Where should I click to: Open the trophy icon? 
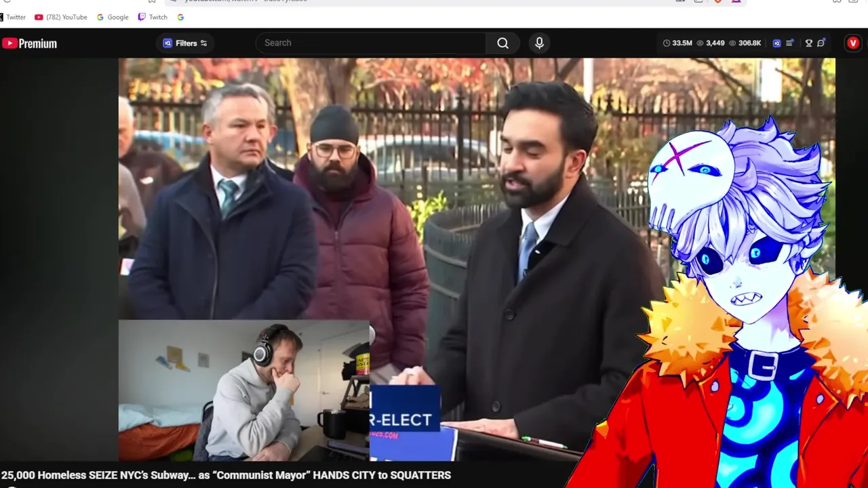tap(808, 43)
